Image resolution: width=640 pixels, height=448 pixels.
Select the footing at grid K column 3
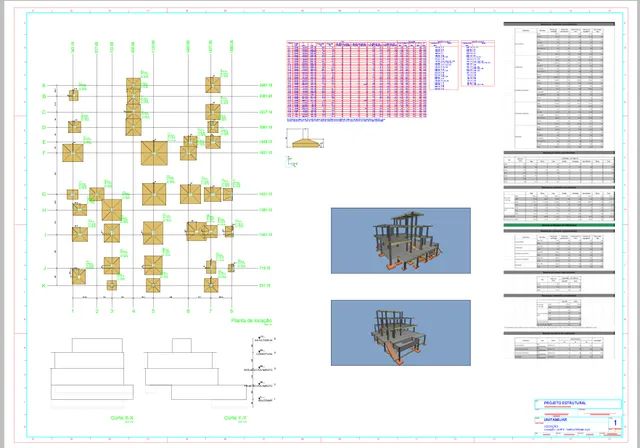click(111, 285)
